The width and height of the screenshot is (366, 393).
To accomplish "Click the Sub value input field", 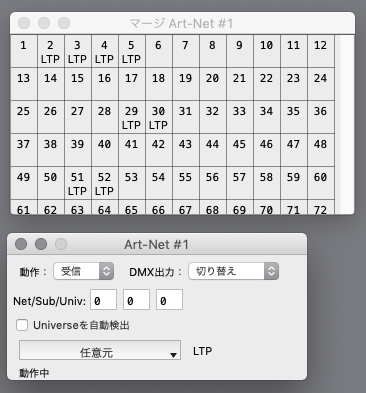I will point(136,300).
